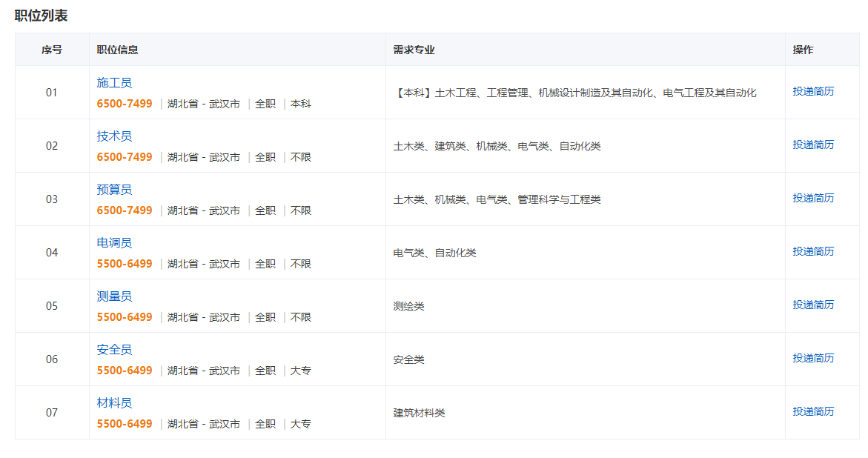Click the 职位信息 column header
This screenshot has height=458, width=868.
click(117, 50)
